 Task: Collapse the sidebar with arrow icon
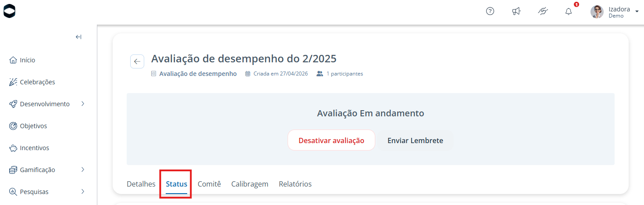(x=78, y=37)
